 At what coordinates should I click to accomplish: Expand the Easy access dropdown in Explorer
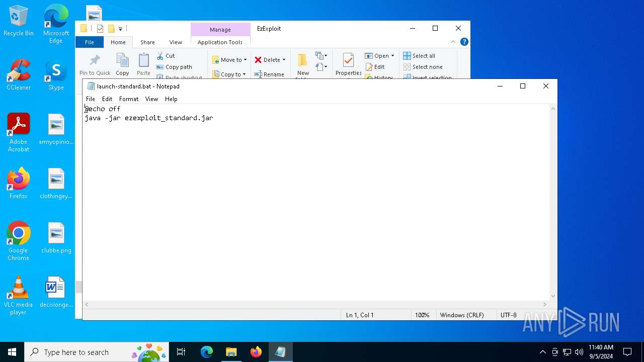click(321, 66)
